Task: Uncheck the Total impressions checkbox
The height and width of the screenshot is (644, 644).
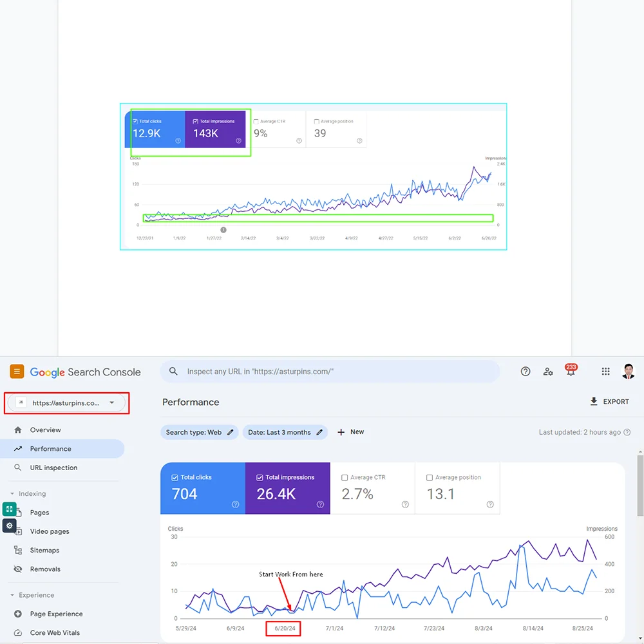Action: coord(260,478)
